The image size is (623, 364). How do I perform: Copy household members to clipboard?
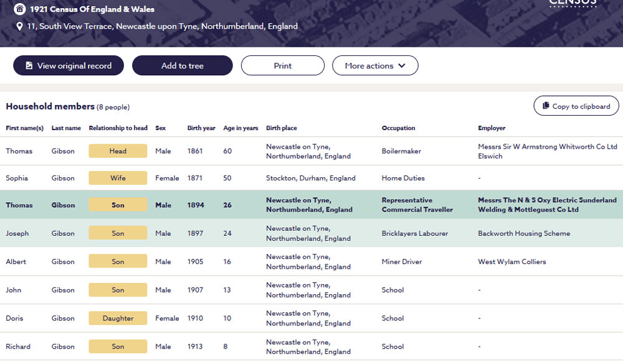[576, 106]
